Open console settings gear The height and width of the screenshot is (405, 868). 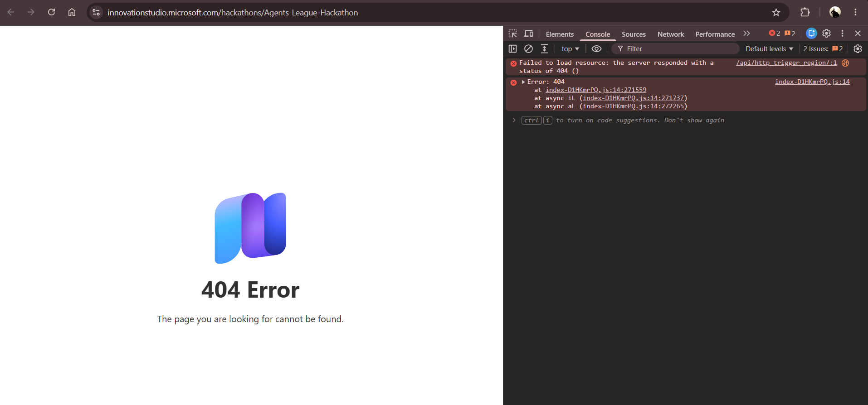(x=858, y=48)
